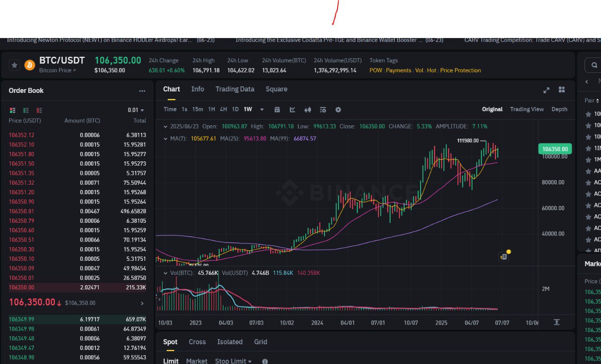Image resolution: width=601 pixels, height=364 pixels.
Task: Favorite the 1IN pair star
Action: click(x=588, y=148)
